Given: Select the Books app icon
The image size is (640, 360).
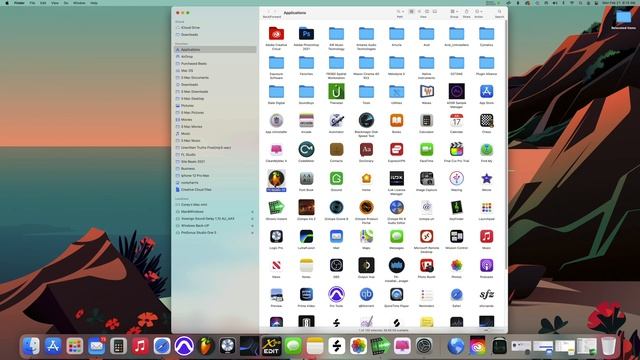Looking at the screenshot, I should coord(396,120).
